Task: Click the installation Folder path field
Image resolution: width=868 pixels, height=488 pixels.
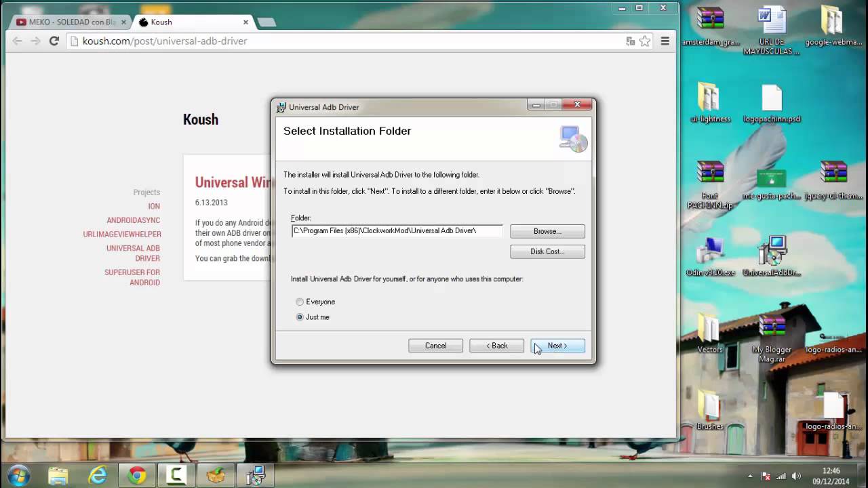Action: 397,230
